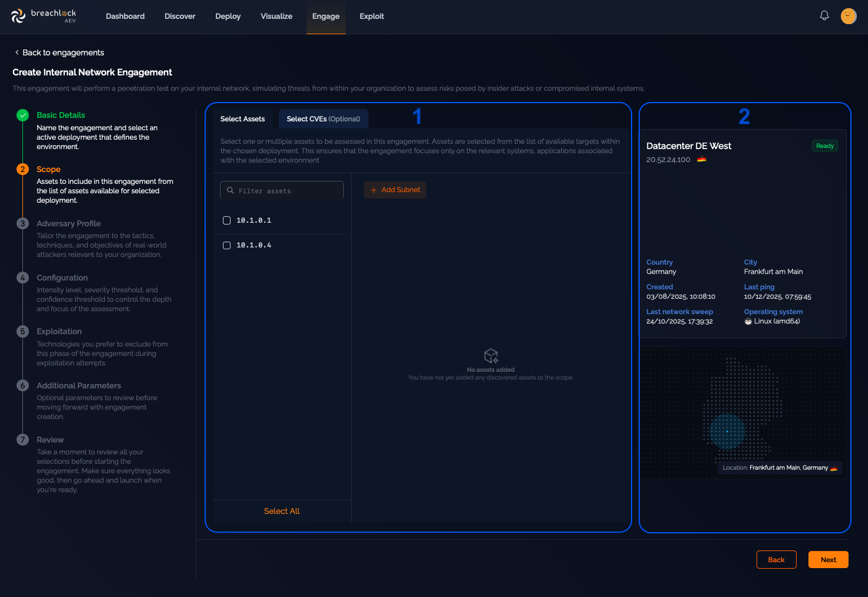Click the Datacenter DE West heading
This screenshot has width=868, height=597.
pyautogui.click(x=689, y=146)
